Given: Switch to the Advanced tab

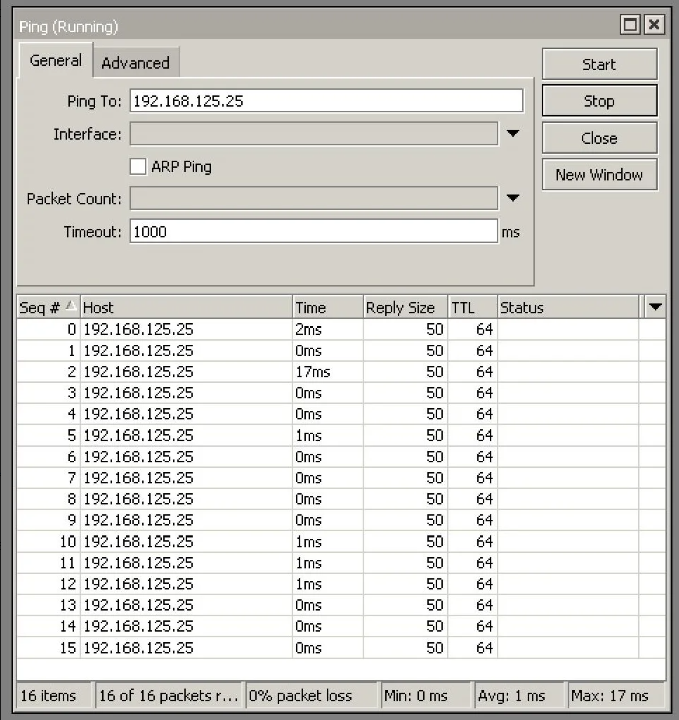Looking at the screenshot, I should 135,62.
